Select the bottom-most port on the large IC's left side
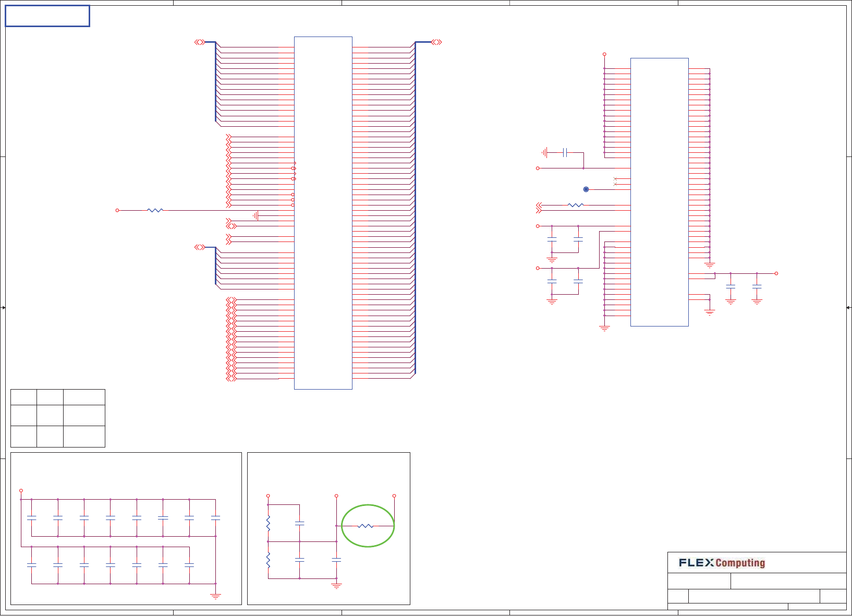The width and height of the screenshot is (852, 616). 232,379
